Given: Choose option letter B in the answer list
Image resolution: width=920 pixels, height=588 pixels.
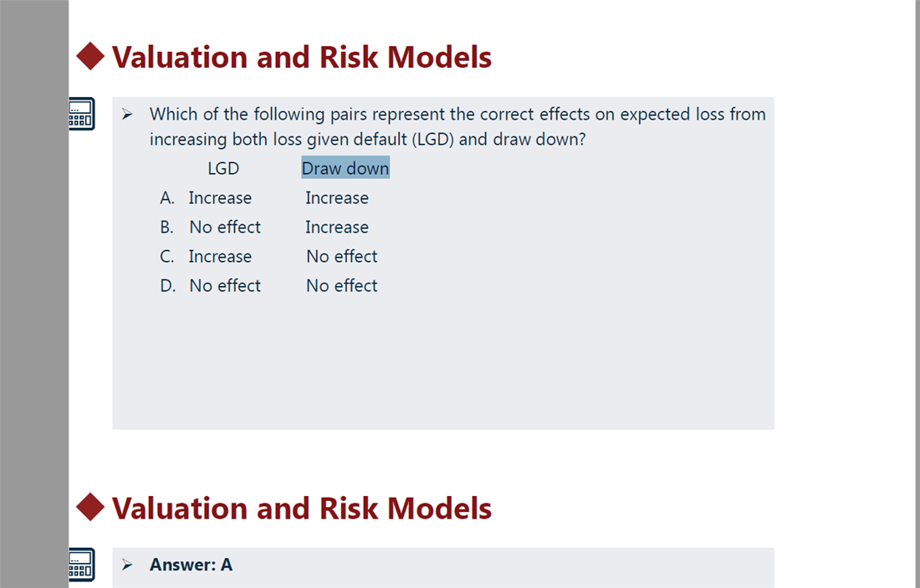Looking at the screenshot, I should click(x=167, y=228).
